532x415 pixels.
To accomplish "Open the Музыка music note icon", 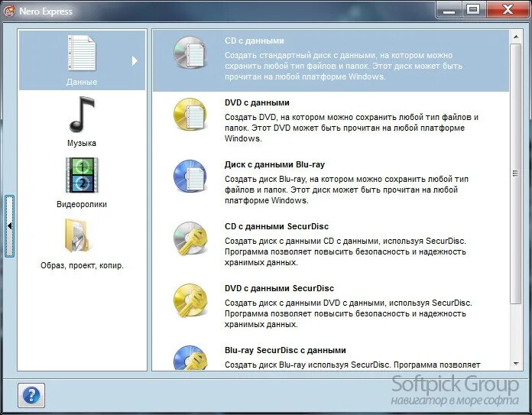I will pos(82,115).
